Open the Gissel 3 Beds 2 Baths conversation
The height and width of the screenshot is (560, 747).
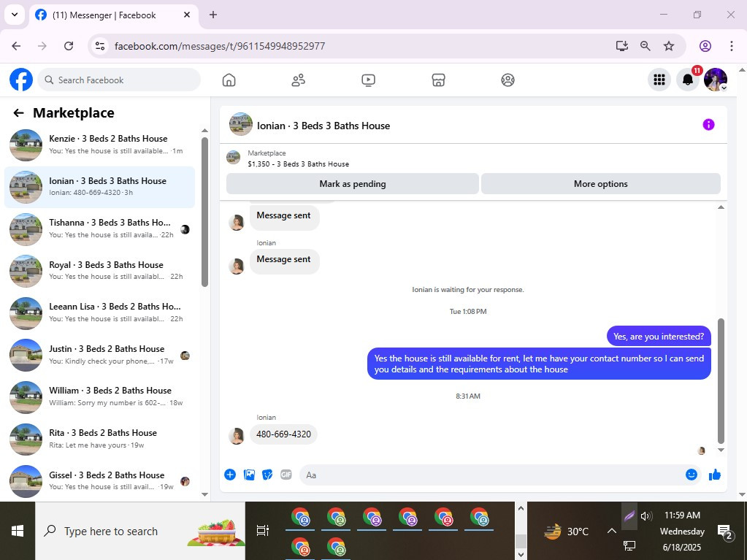point(99,480)
